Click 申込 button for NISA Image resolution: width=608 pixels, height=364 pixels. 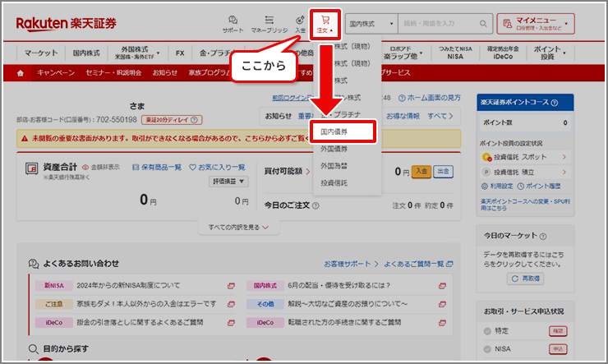click(x=558, y=349)
